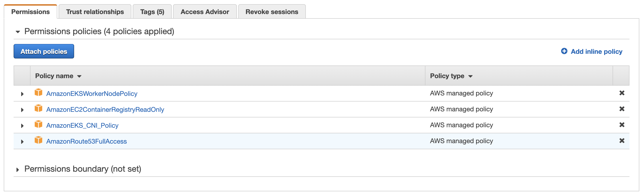The height and width of the screenshot is (196, 644).
Task: Open the Access Advisor tab
Action: tap(205, 12)
